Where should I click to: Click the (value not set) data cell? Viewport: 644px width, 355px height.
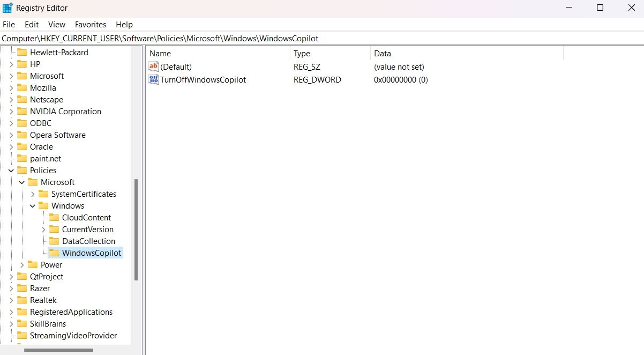click(399, 67)
